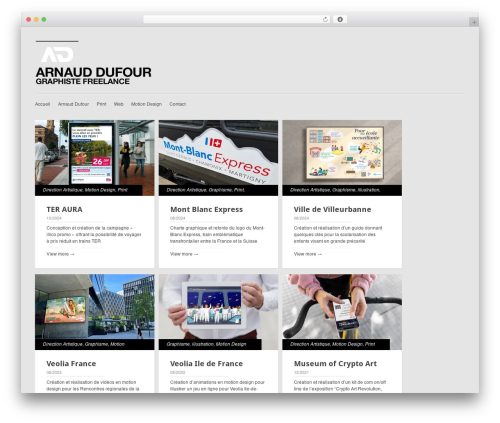
Task: Click the AD logo icon
Action: (x=57, y=54)
